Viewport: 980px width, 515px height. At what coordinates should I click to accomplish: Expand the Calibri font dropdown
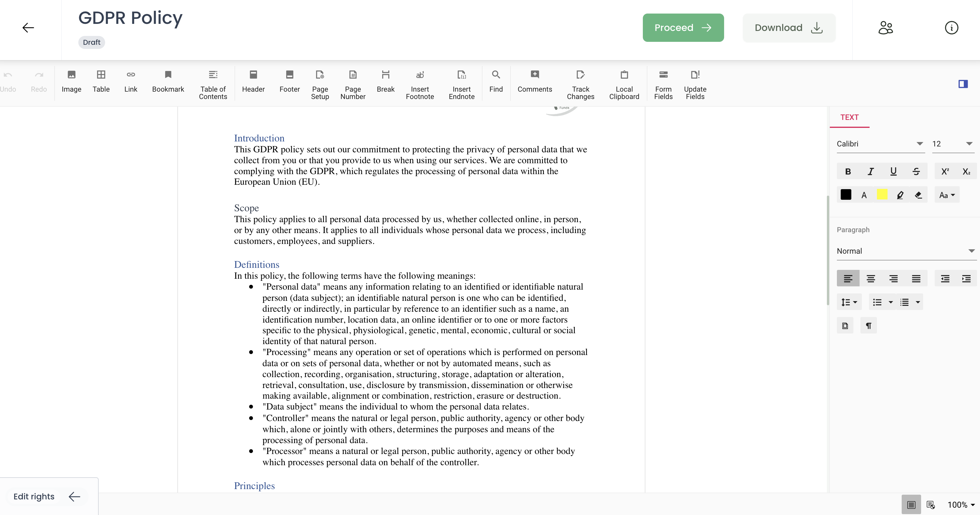[919, 144]
